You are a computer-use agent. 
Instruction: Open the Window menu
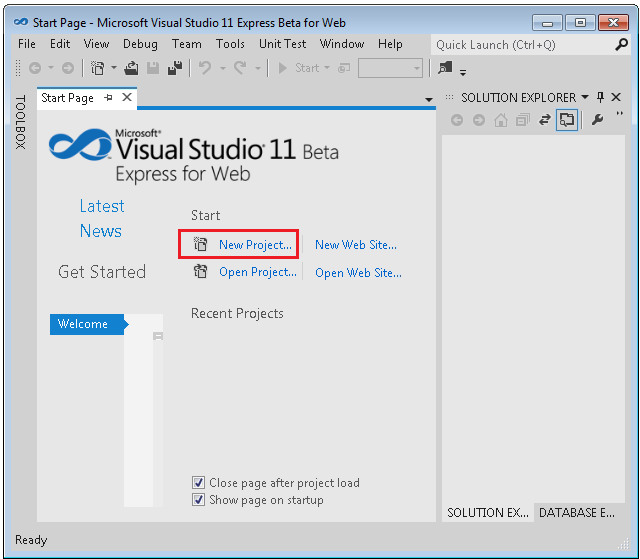point(342,44)
